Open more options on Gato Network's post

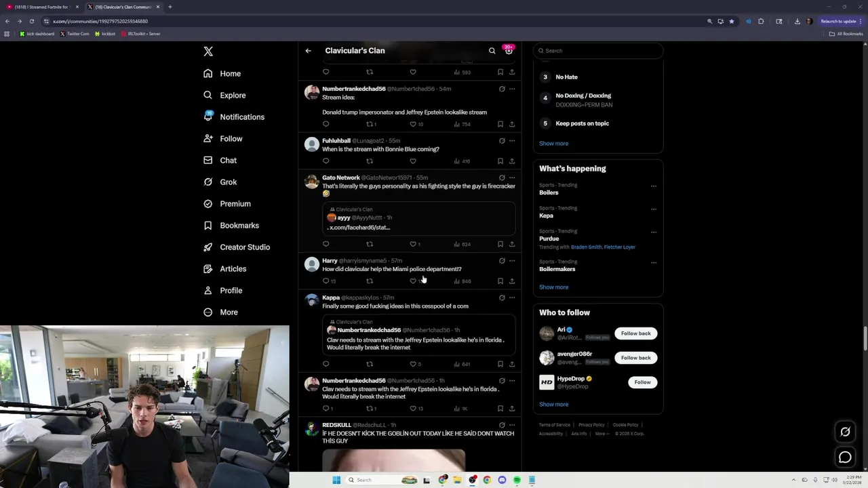coord(512,178)
